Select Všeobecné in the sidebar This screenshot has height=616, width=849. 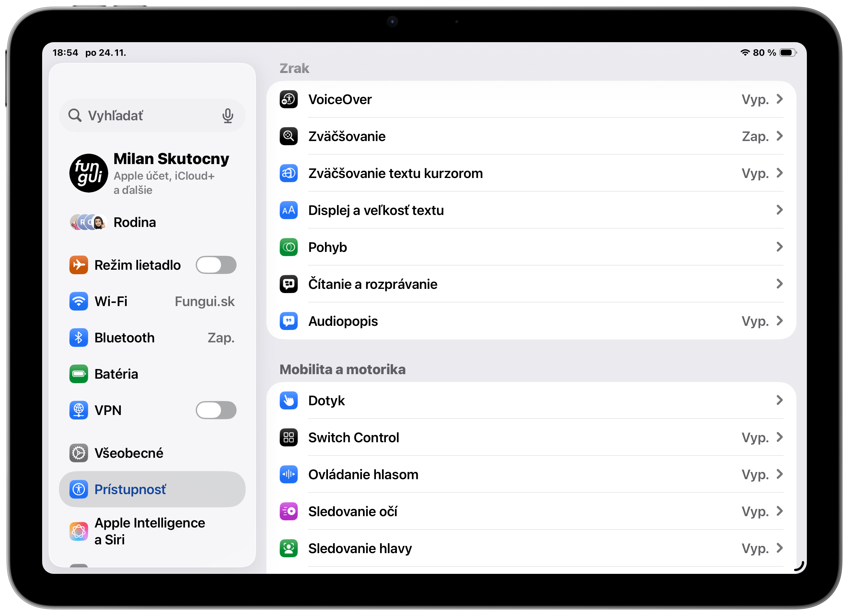coord(129,453)
